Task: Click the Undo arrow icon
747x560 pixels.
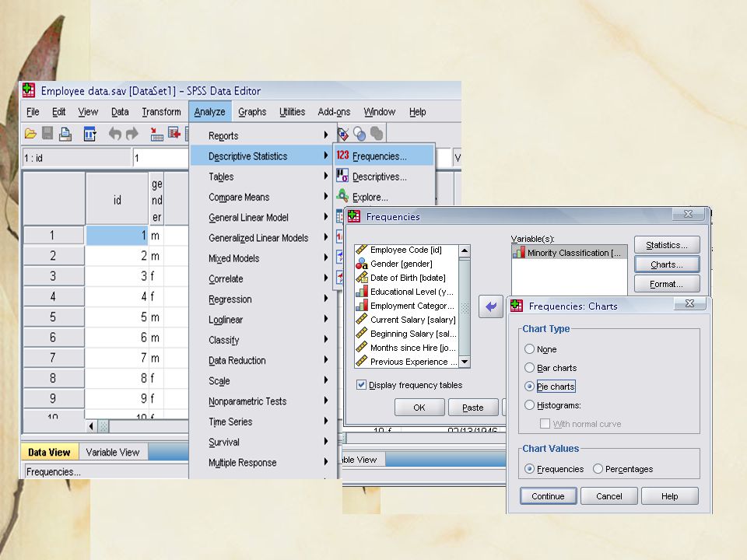Action: pos(115,134)
